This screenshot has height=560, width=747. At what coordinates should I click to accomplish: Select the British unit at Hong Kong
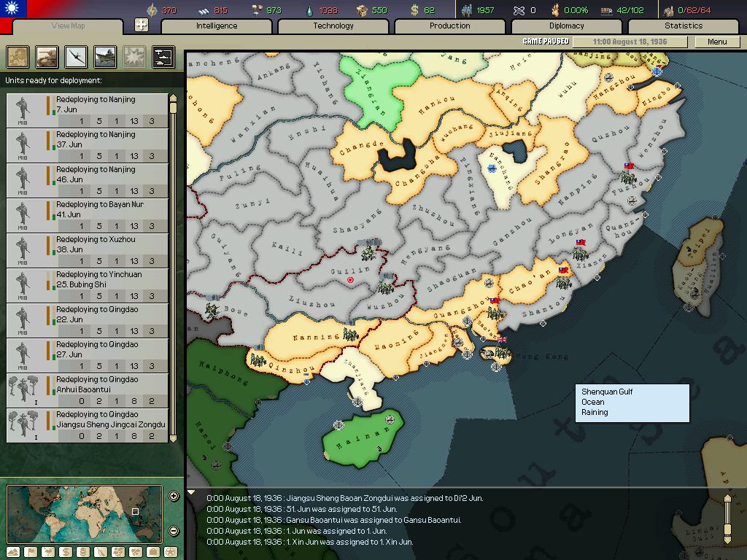502,351
